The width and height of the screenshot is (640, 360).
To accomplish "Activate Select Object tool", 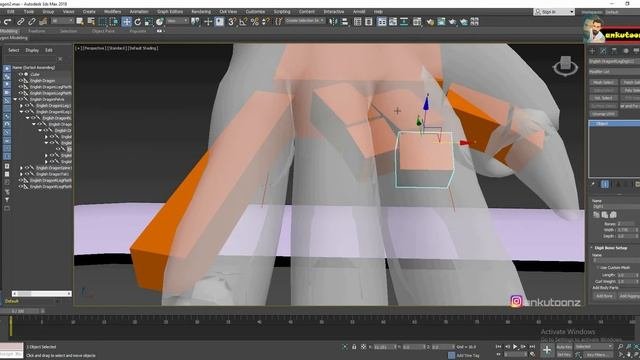I will (x=80, y=22).
